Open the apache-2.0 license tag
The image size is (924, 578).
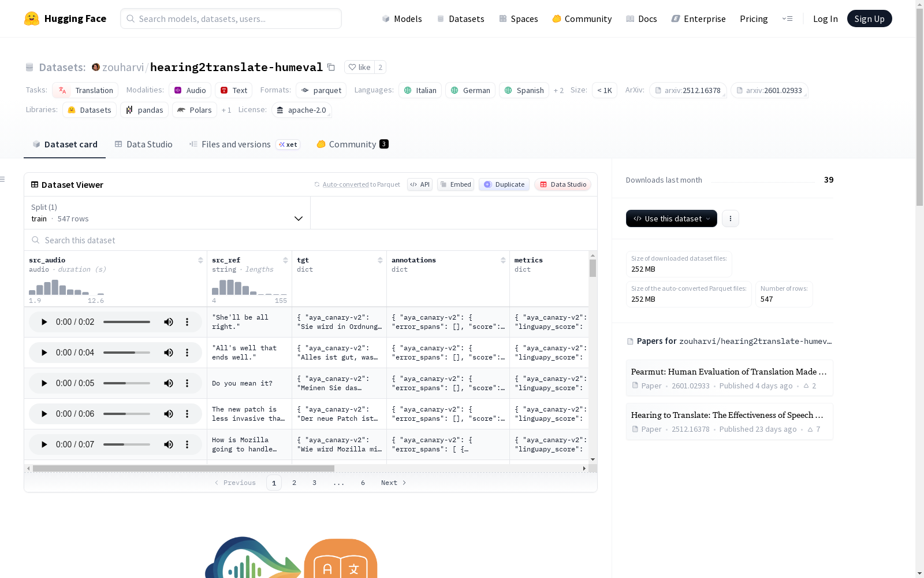(301, 110)
